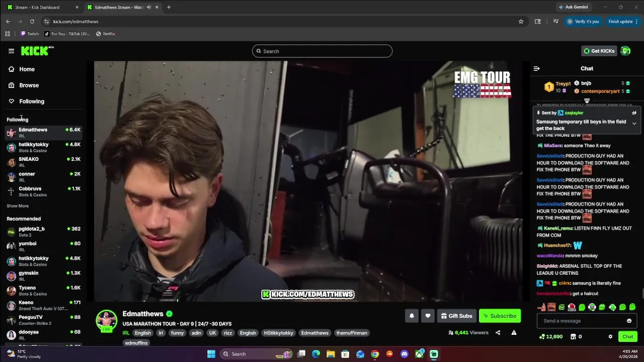This screenshot has width=644, height=362.
Task: Open Keeno's Grand Theft Auto stream
Action: tap(43, 305)
